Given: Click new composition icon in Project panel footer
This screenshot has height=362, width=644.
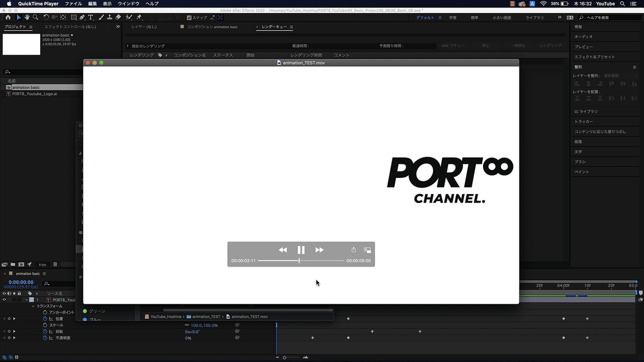Looking at the screenshot, I should pyautogui.click(x=21, y=264).
